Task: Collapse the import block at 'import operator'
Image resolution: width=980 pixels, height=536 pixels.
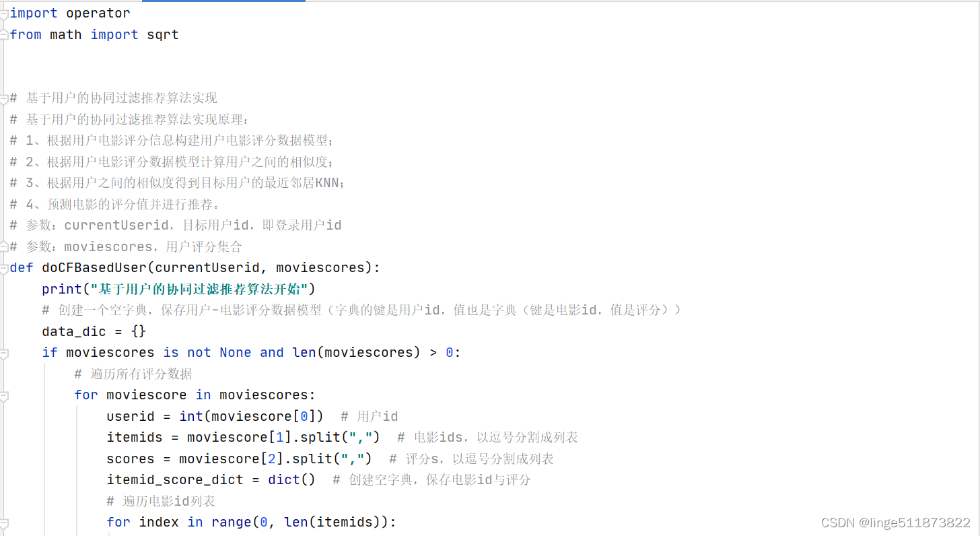Action: click(4, 13)
